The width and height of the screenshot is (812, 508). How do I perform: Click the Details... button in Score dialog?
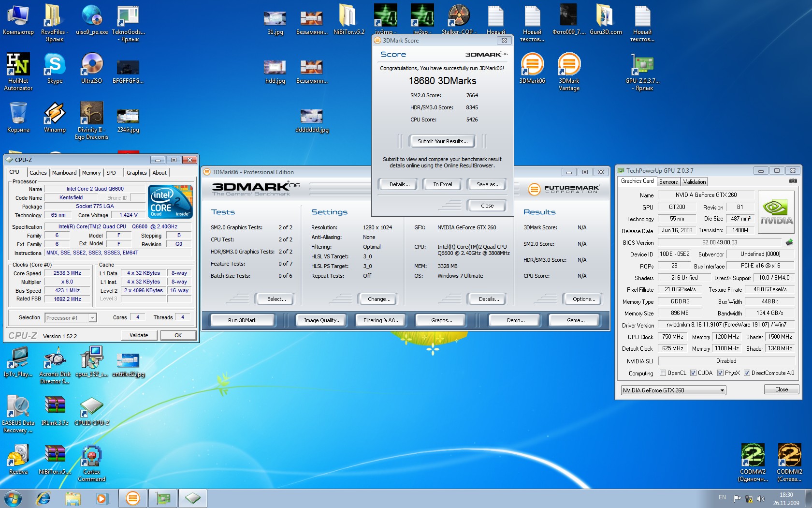coord(399,184)
